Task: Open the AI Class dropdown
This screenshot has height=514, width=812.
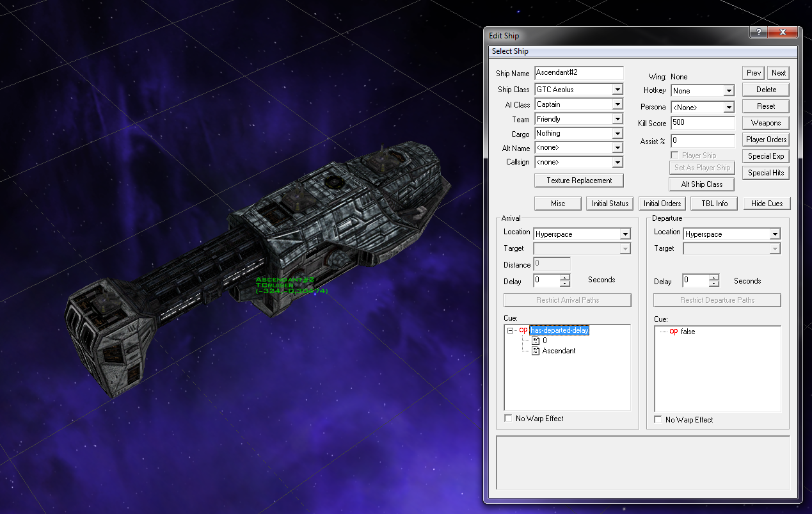Action: [617, 104]
